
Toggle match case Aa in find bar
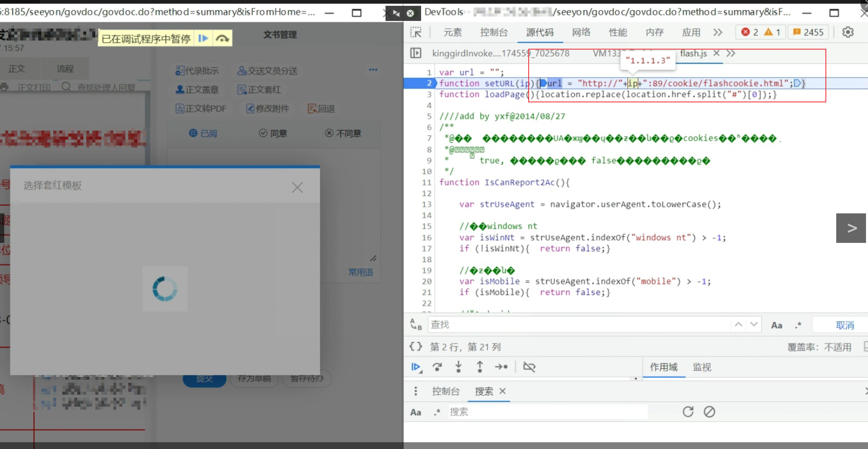pos(776,325)
